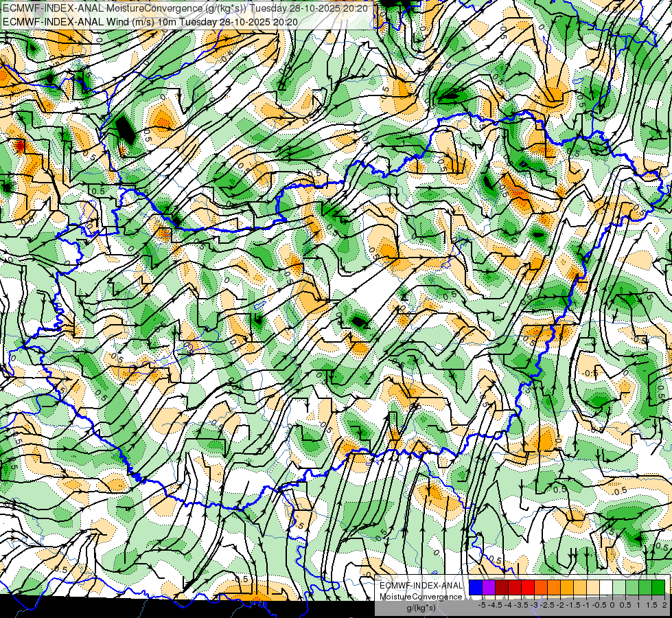Select the dark maroon swatch from -4.5 to -4
This screenshot has width=672, height=618.
point(502,587)
